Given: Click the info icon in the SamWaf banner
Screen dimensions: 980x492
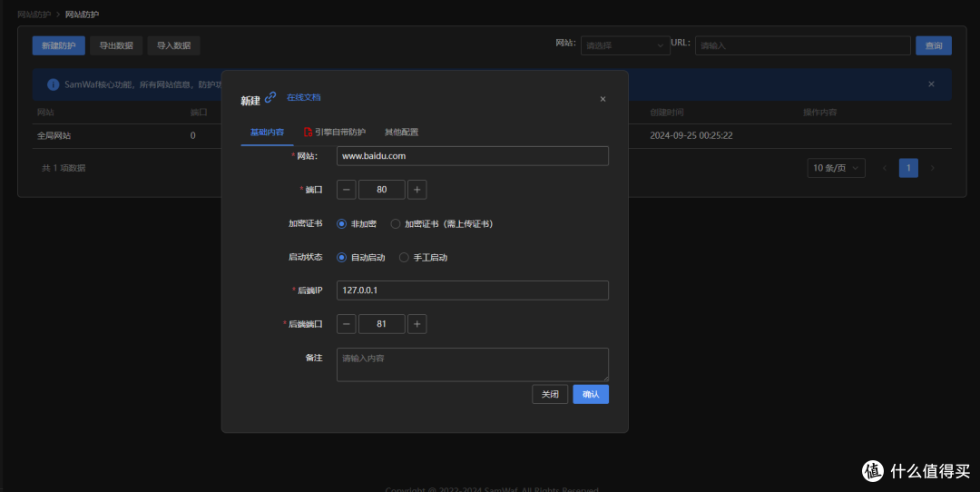Looking at the screenshot, I should [54, 84].
